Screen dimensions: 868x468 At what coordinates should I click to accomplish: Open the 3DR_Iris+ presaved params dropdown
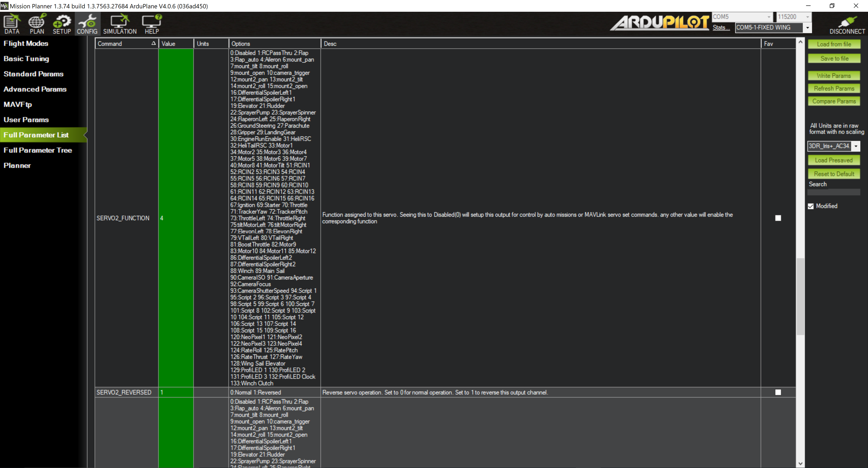tap(856, 146)
